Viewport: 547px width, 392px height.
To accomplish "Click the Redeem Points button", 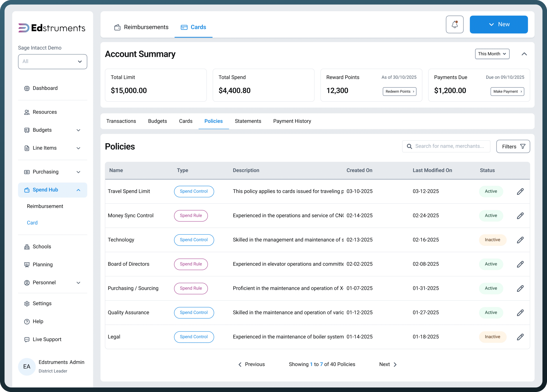I will (x=399, y=91).
